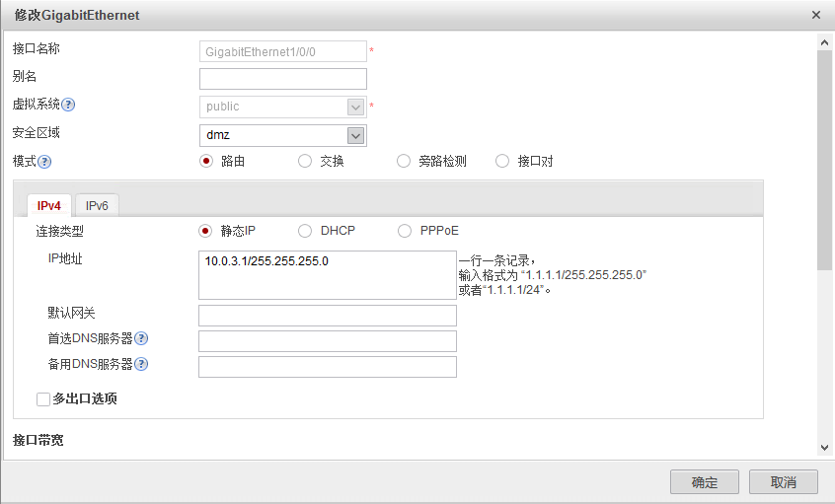
Task: Select the 交换 mode radio button
Action: [305, 162]
